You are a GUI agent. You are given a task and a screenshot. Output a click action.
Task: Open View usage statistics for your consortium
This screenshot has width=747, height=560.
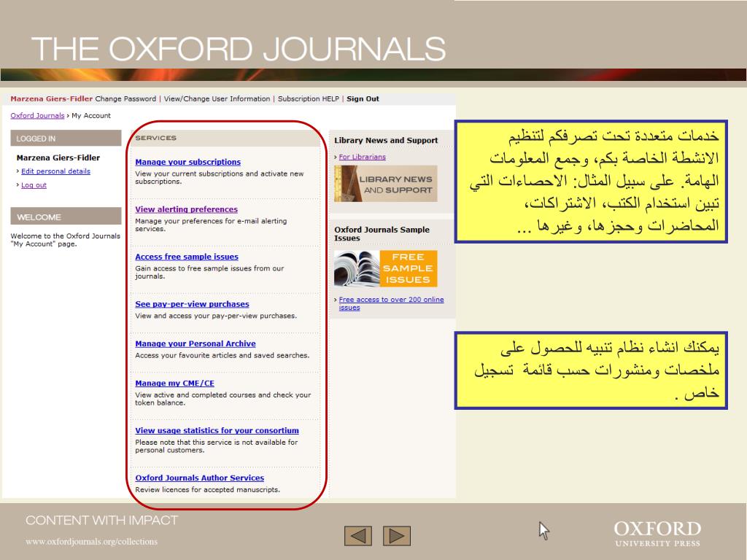click(x=217, y=430)
